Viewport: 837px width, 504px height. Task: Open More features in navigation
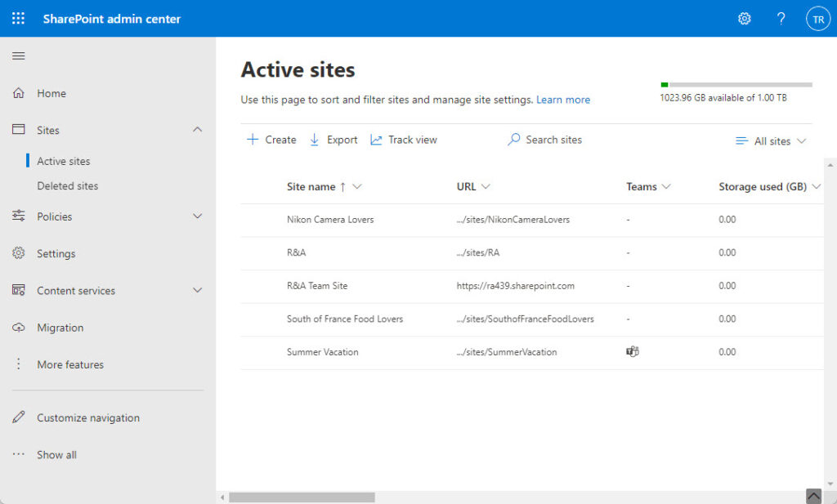click(70, 364)
